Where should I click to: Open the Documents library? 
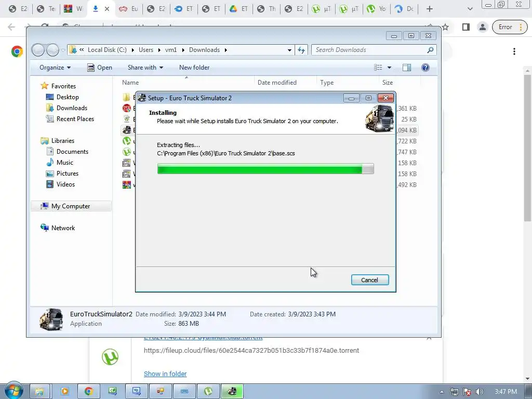pos(72,152)
